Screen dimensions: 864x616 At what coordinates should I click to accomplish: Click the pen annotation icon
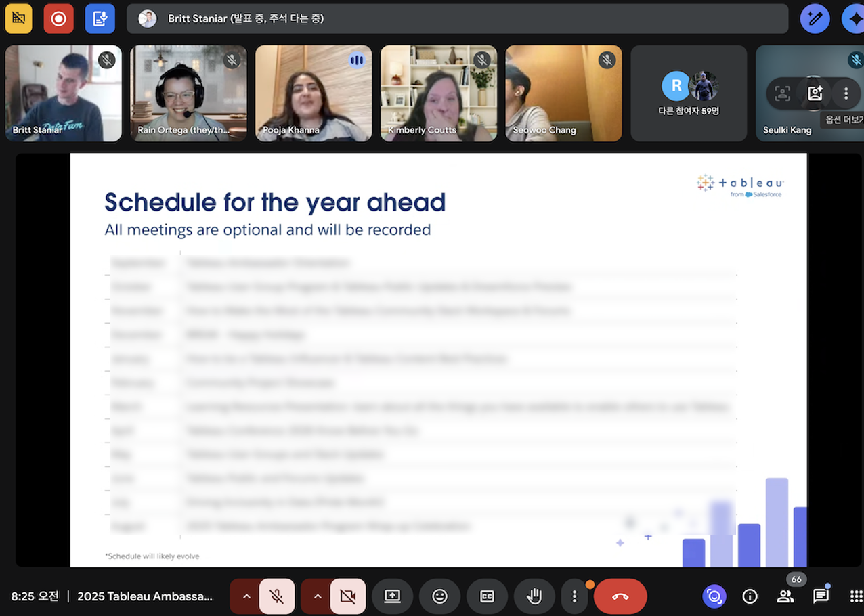coord(815,19)
